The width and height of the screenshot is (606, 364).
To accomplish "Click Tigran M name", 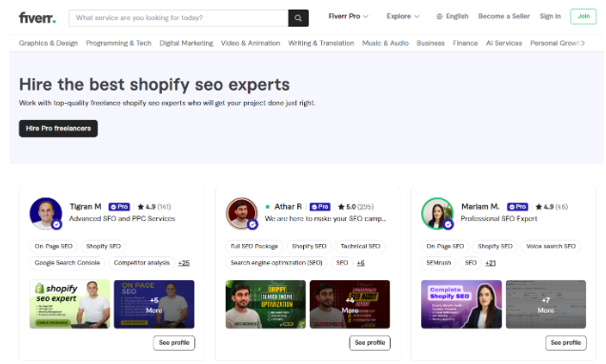I will (86, 207).
